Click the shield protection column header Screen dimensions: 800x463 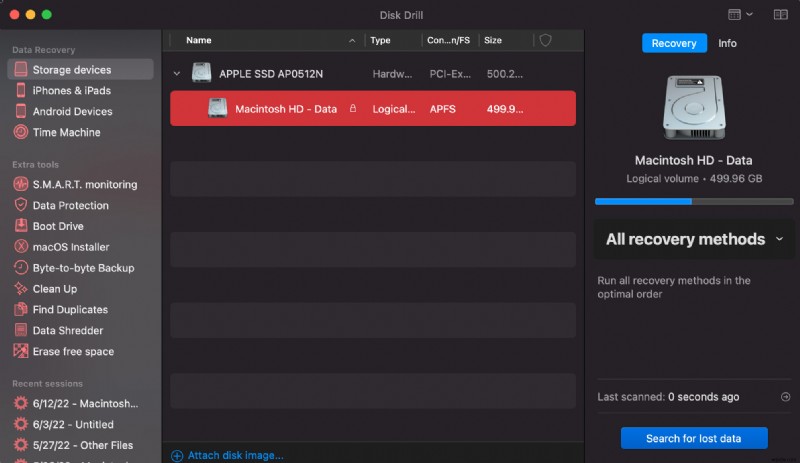pyautogui.click(x=545, y=41)
